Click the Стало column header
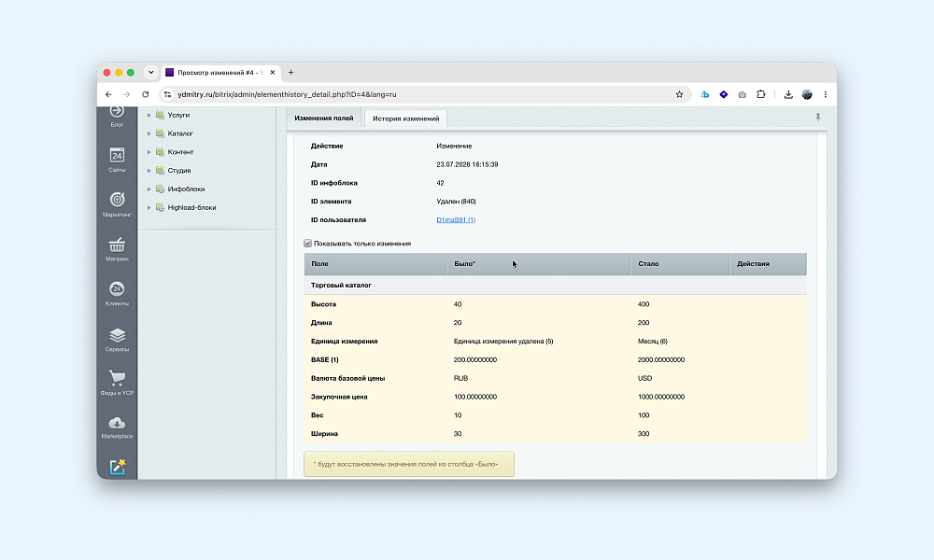This screenshot has width=934, height=560. (x=680, y=263)
